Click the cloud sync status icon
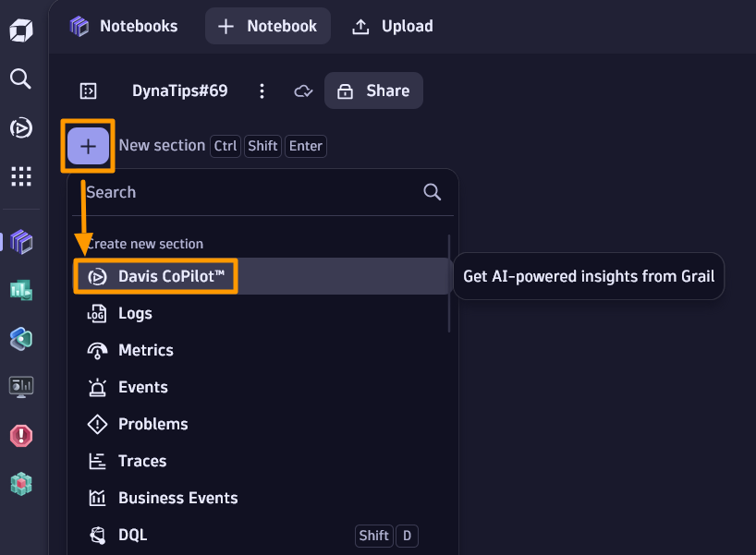The image size is (756, 555). click(x=303, y=90)
